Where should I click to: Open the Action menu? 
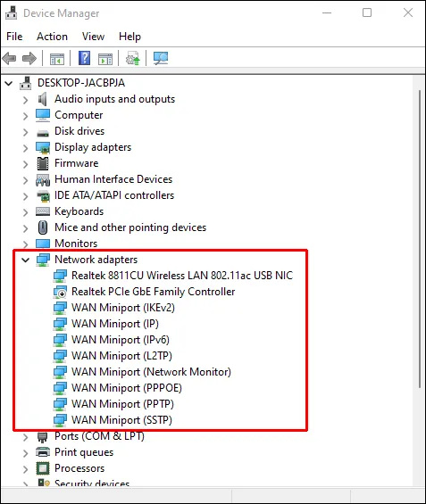52,37
